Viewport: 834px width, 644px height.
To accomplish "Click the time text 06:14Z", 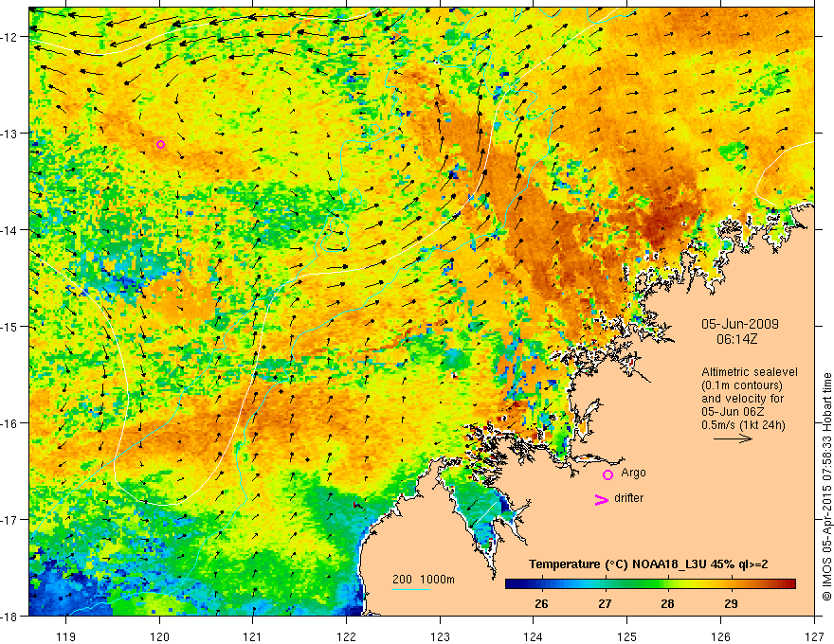I will tap(736, 339).
